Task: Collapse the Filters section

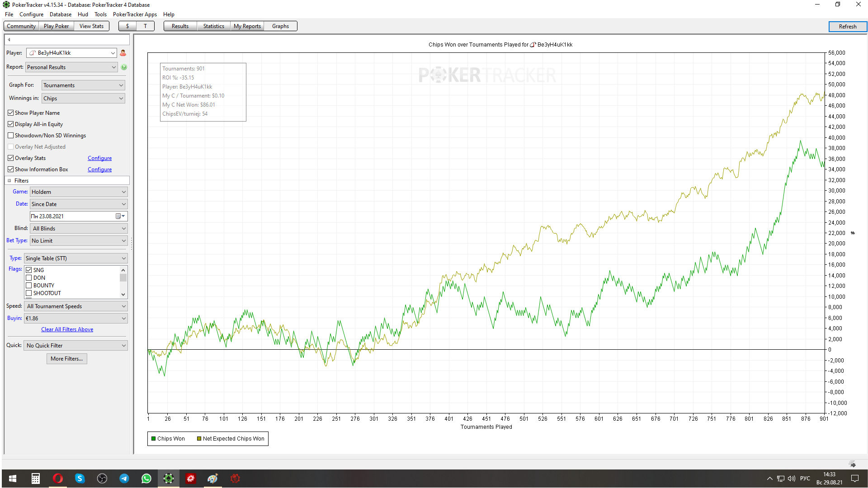Action: point(9,181)
